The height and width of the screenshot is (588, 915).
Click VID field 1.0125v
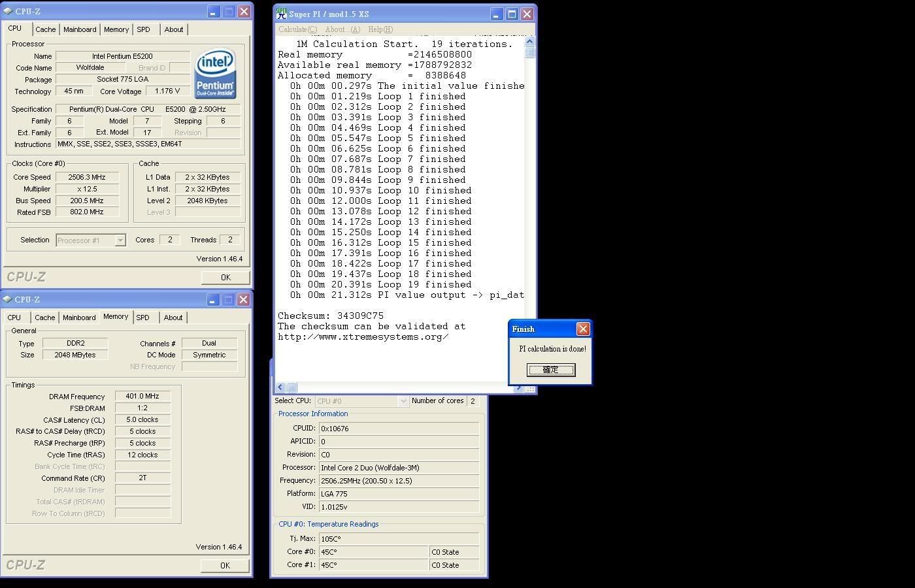coord(399,507)
